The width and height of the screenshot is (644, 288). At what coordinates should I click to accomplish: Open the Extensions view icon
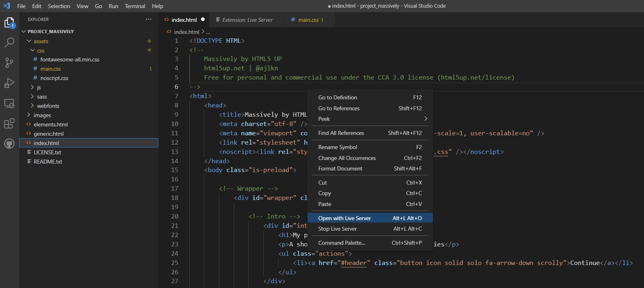[x=9, y=123]
